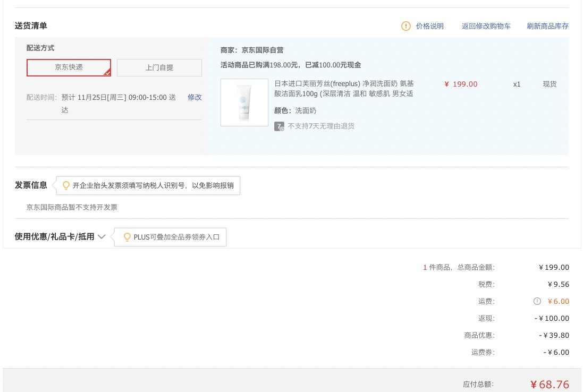583x392 pixels.
Task: Click the tax amount ¥9.56
Action: tap(559, 285)
